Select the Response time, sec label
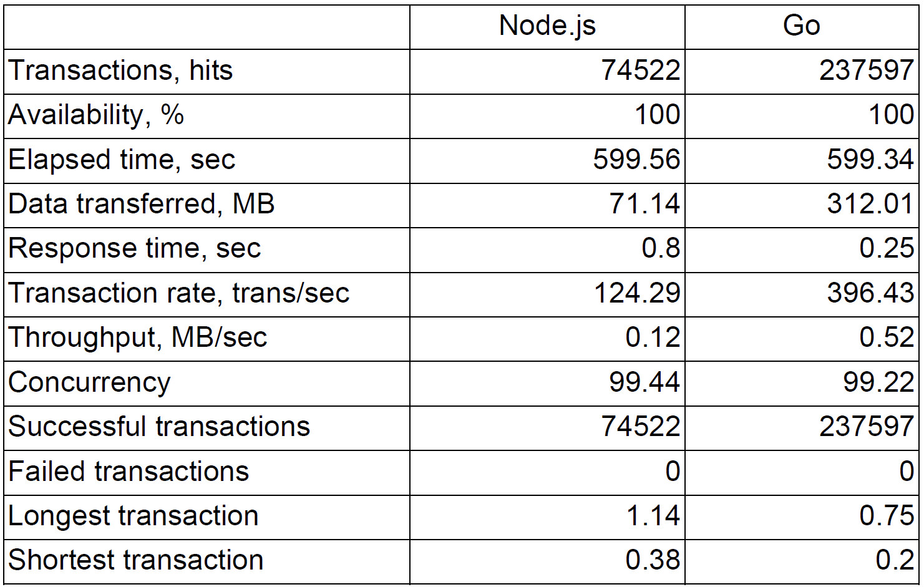Viewport: 924px width, 587px height. pos(135,249)
